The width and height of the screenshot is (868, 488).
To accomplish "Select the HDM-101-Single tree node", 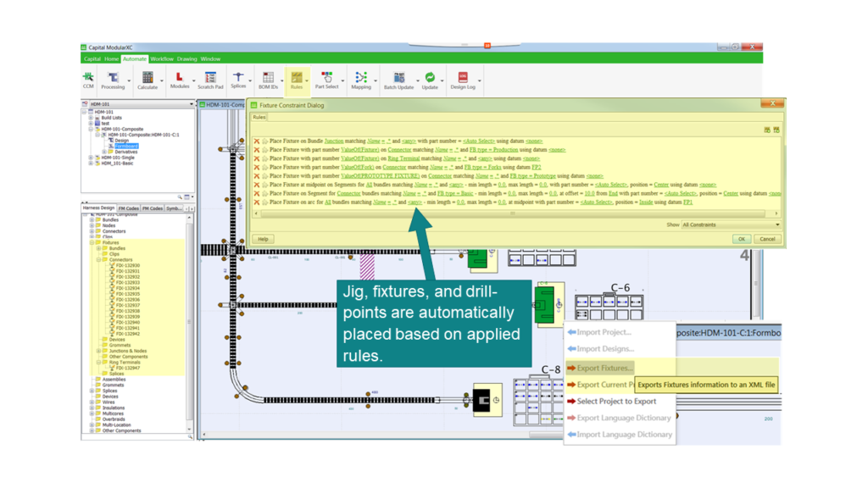I will tap(117, 158).
